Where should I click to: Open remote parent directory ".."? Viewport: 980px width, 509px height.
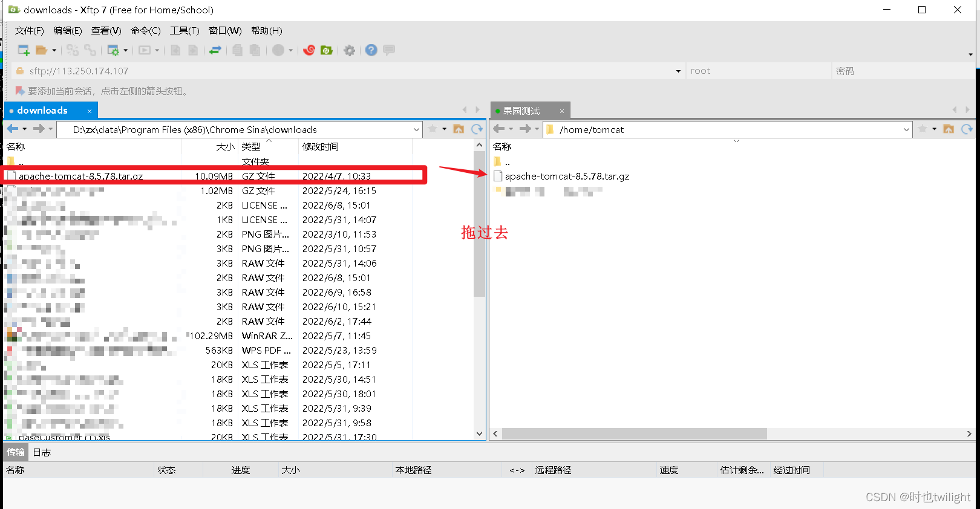(x=502, y=162)
